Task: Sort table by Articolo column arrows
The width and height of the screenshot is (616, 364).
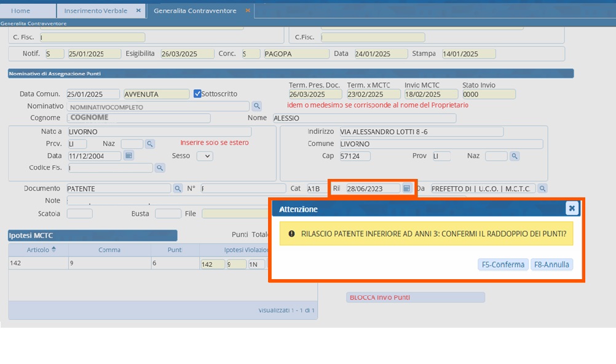Action: tap(54, 250)
